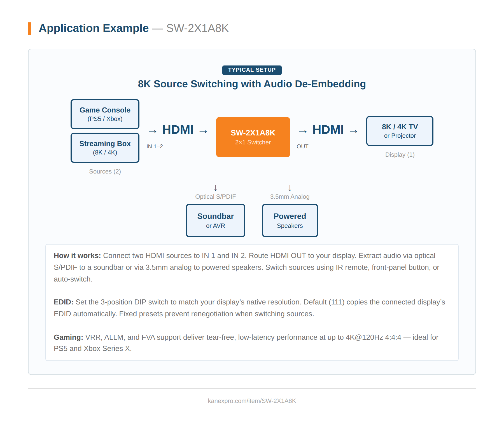Screen dimensions: 504x427
Task: Click the down arrow above 3.5mm Analog
Action: 290,188
